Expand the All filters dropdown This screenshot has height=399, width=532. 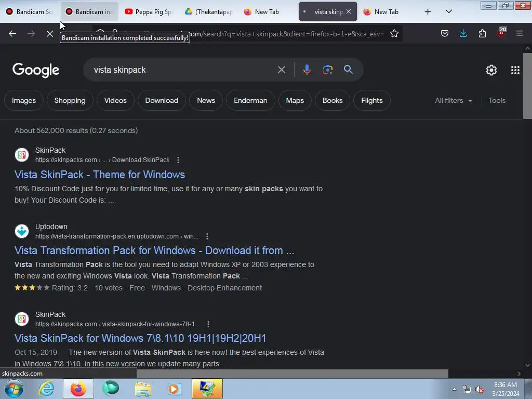click(x=453, y=100)
